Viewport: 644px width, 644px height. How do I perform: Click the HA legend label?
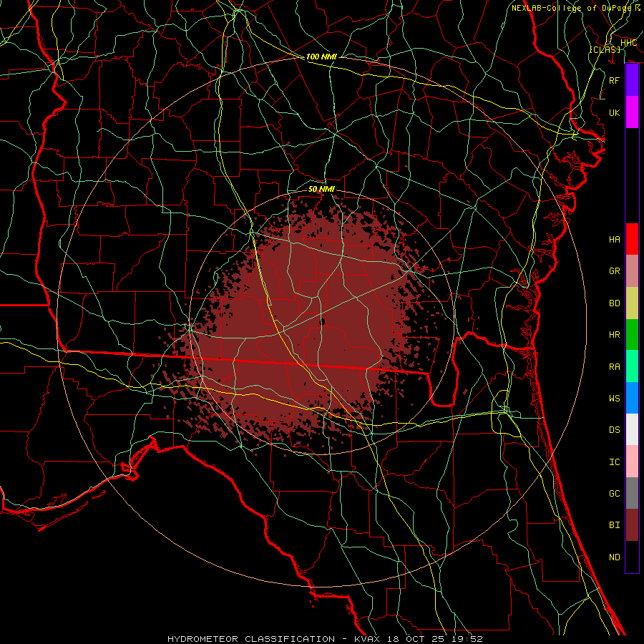(614, 240)
